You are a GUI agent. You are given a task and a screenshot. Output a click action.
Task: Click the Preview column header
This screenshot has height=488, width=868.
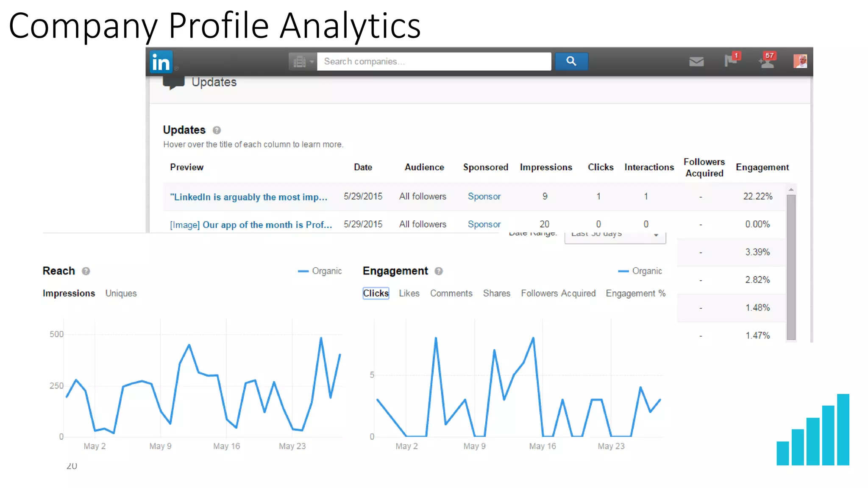pyautogui.click(x=186, y=167)
